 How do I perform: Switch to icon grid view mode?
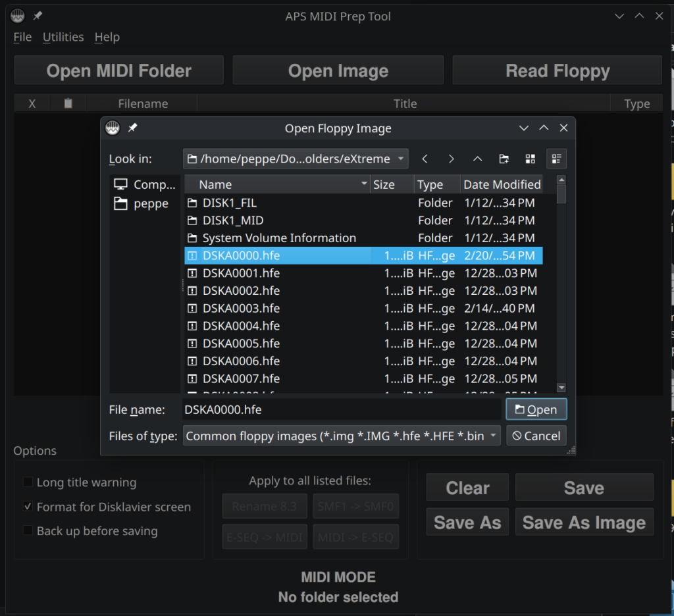(x=531, y=159)
